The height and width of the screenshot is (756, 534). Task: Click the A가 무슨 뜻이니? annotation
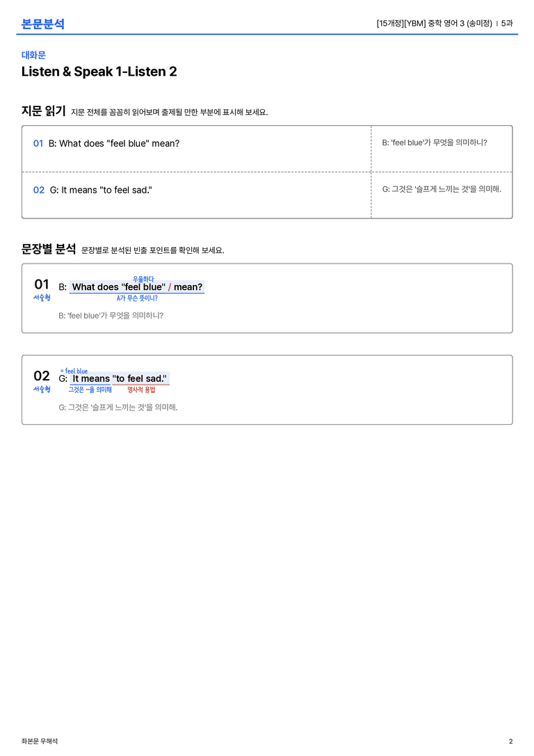[137, 298]
